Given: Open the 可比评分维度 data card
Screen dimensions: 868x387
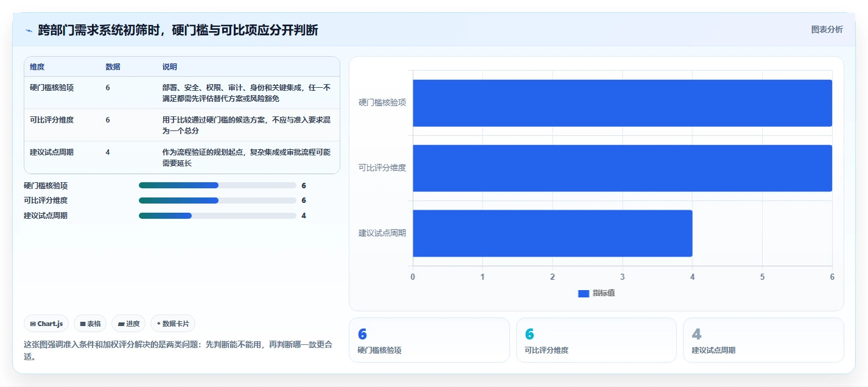Looking at the screenshot, I should (597, 340).
